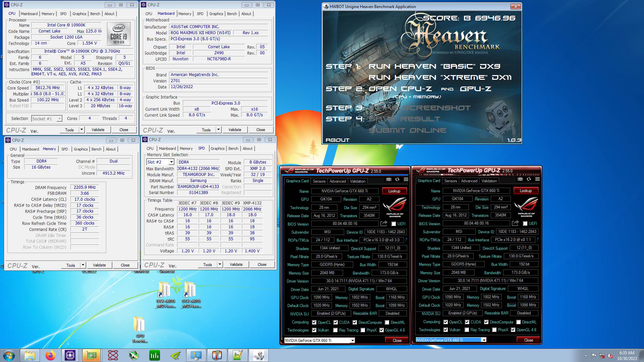Open the Slot #2 memory slot dropdown
This screenshot has height=362, width=644.
(x=160, y=162)
